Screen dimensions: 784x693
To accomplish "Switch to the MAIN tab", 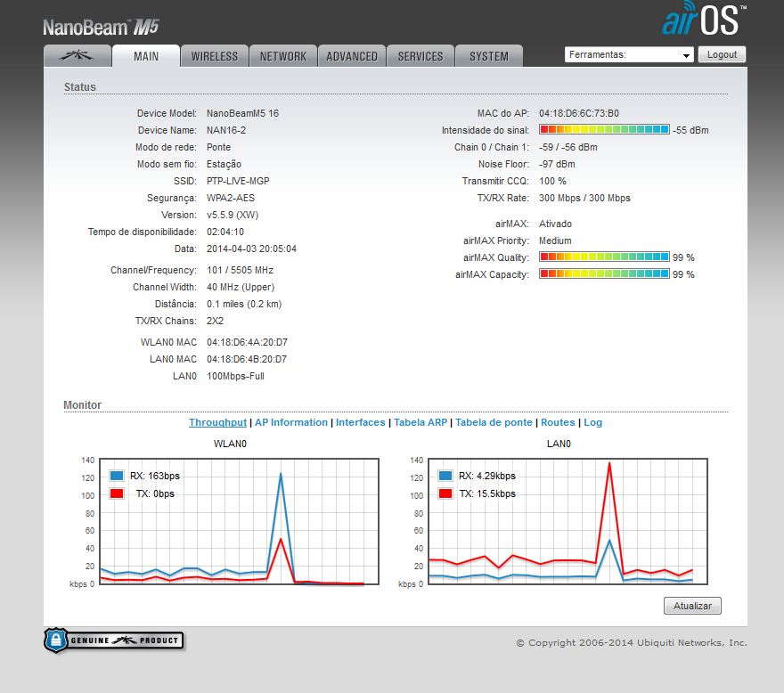I will pos(146,55).
